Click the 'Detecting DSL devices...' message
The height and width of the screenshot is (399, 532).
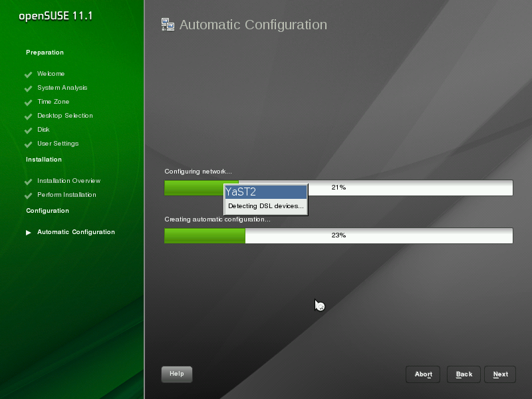point(265,206)
